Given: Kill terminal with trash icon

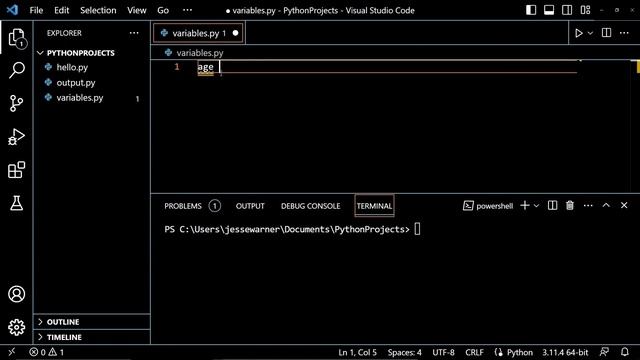Looking at the screenshot, I should pyautogui.click(x=570, y=206).
